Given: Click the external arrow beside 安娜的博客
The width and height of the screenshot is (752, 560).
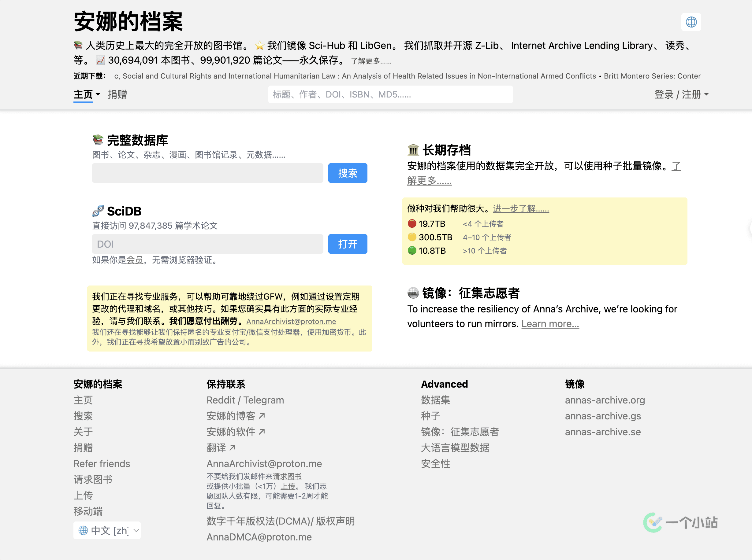Looking at the screenshot, I should coord(262,416).
